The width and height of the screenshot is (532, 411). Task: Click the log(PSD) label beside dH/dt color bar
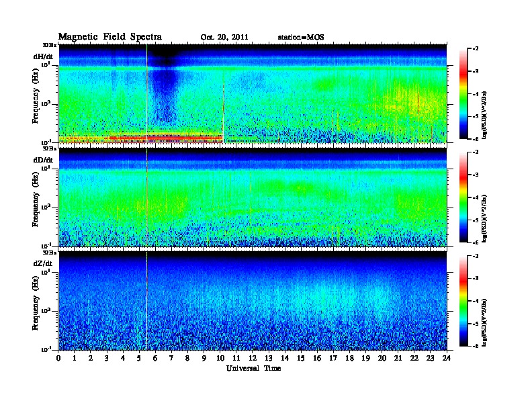[x=484, y=115]
